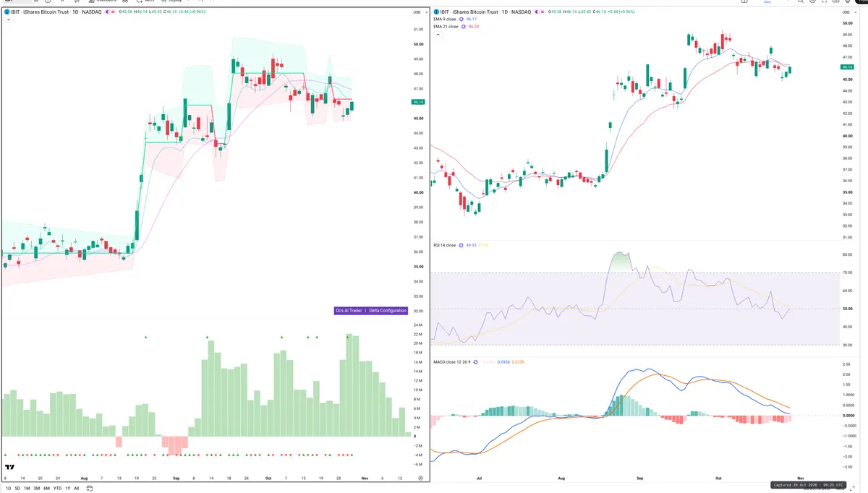The height and width of the screenshot is (493, 868).
Task: Select the EMA 21 close indicator legend
Action: (446, 27)
